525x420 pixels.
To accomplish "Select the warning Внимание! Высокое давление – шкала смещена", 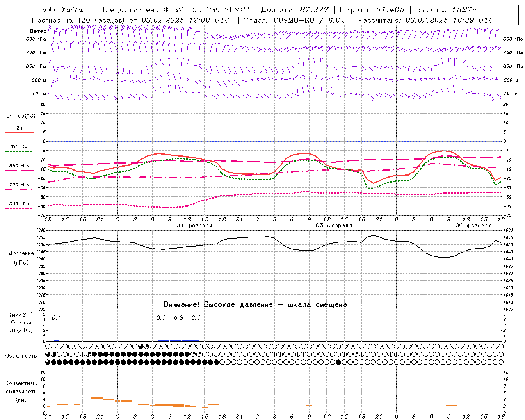I will (256, 305).
